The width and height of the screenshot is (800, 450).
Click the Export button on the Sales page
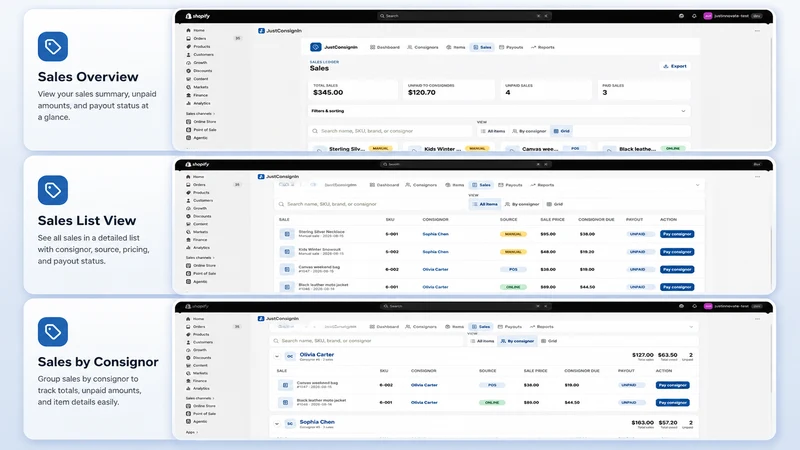[674, 66]
